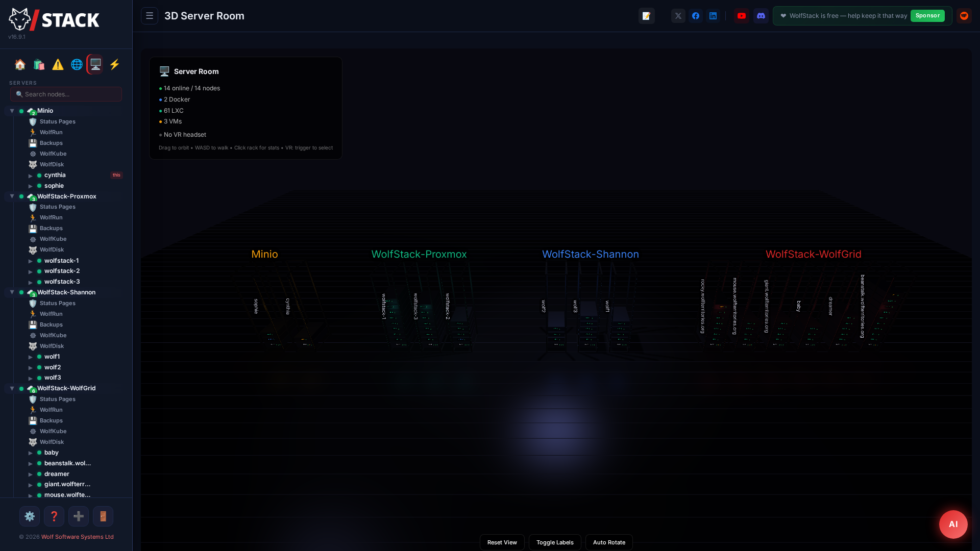Open Status Pages under Minio
The image size is (980, 551).
(57, 121)
